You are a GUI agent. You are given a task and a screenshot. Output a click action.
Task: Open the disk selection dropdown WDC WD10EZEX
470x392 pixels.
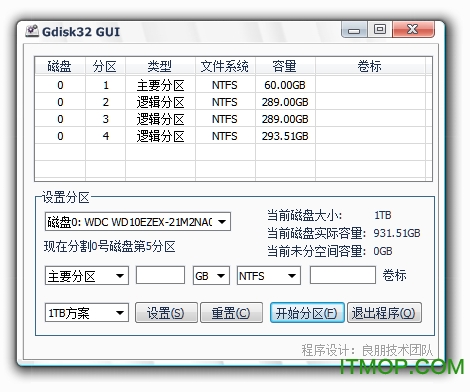(138, 222)
